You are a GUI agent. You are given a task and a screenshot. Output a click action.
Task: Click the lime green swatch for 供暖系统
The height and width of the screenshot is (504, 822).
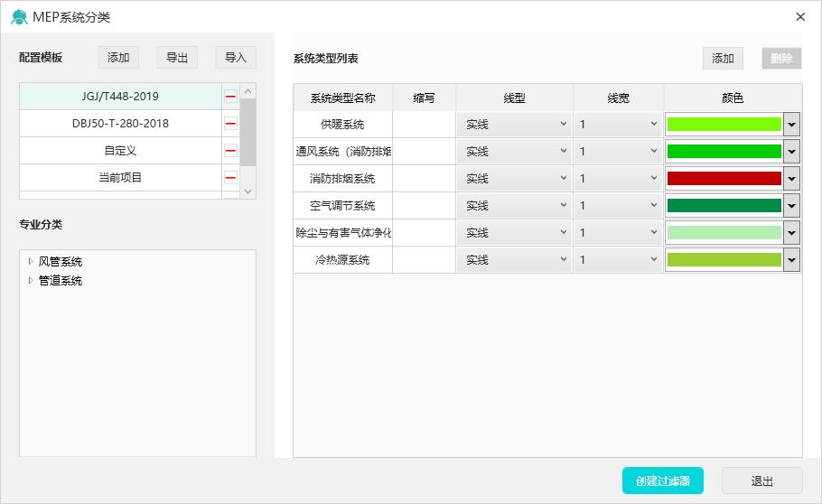point(724,125)
